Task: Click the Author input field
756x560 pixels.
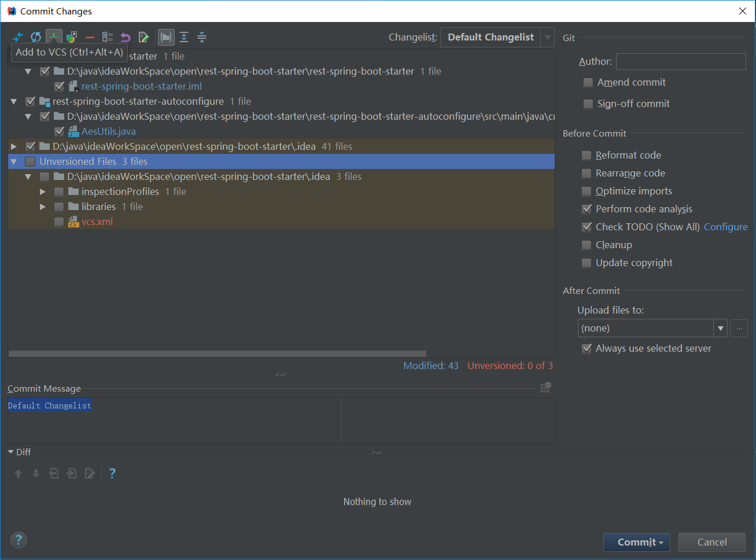Action: [x=681, y=61]
